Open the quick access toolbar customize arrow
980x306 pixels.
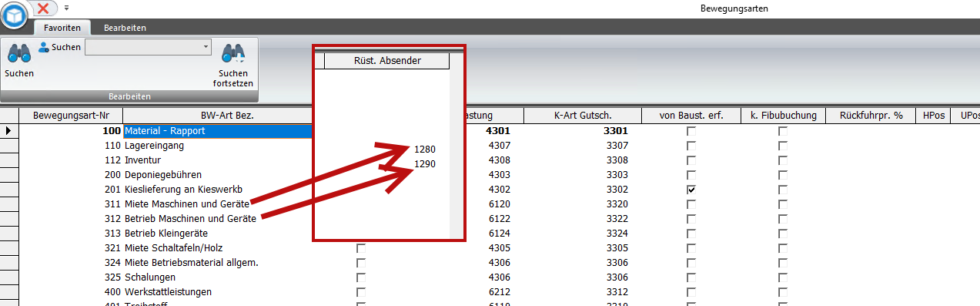66,8
